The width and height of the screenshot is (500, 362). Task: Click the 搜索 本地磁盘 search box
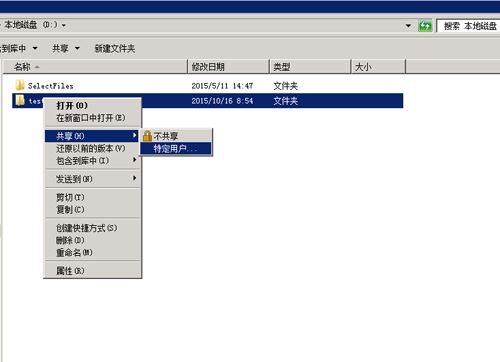[468, 26]
